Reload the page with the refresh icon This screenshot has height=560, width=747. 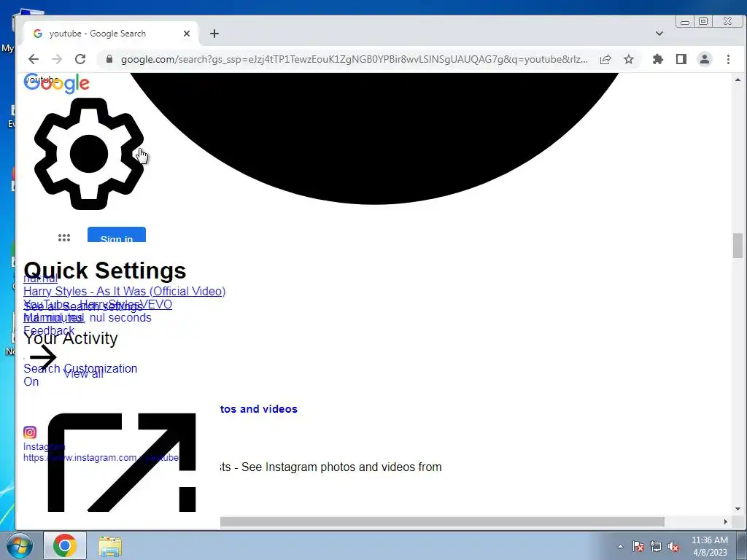tap(80, 59)
